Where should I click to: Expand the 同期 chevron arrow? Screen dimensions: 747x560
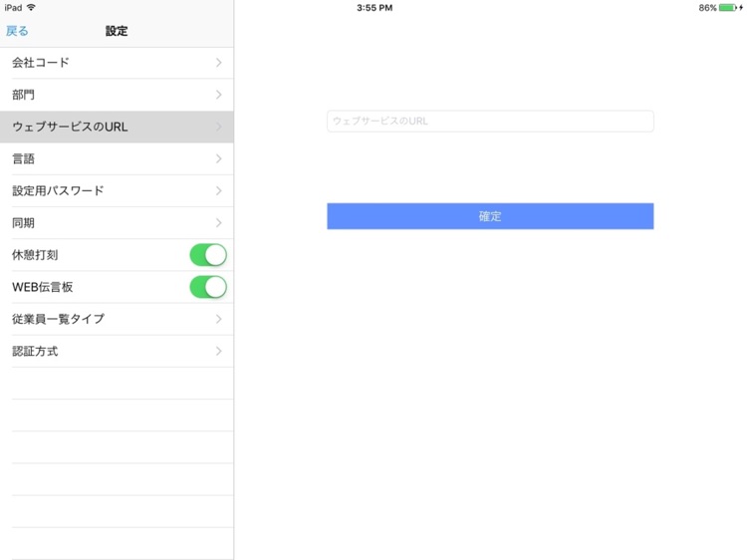[x=219, y=222]
